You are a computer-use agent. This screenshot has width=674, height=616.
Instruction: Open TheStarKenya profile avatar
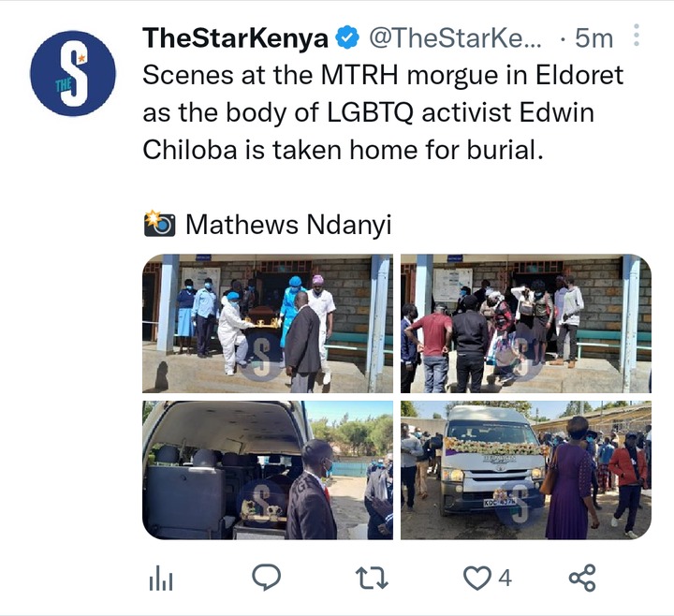[x=73, y=73]
